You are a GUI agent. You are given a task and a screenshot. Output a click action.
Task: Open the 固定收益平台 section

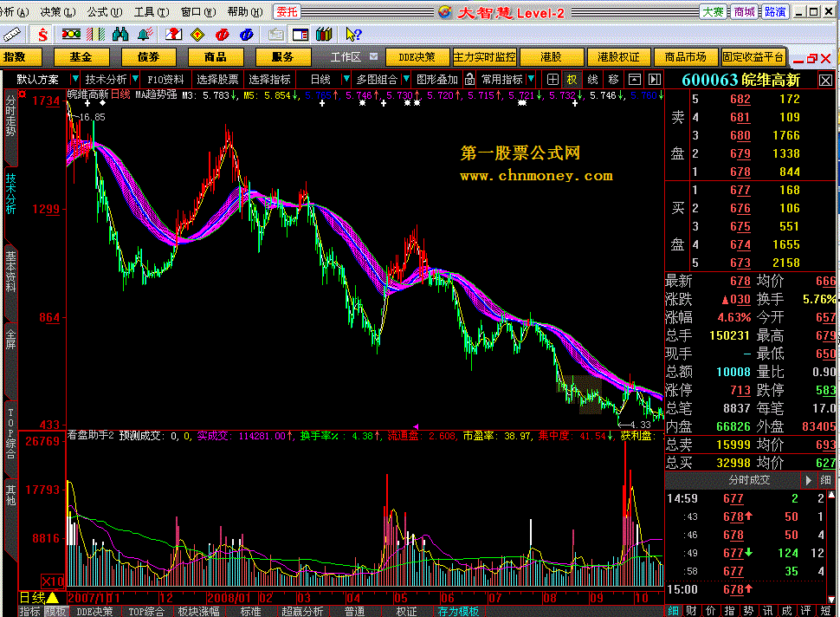point(753,57)
